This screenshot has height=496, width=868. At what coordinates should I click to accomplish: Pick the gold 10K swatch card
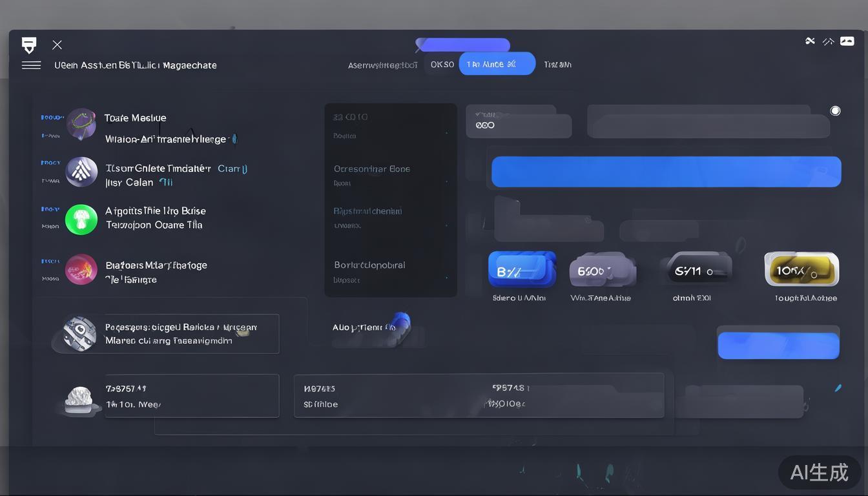click(x=801, y=269)
